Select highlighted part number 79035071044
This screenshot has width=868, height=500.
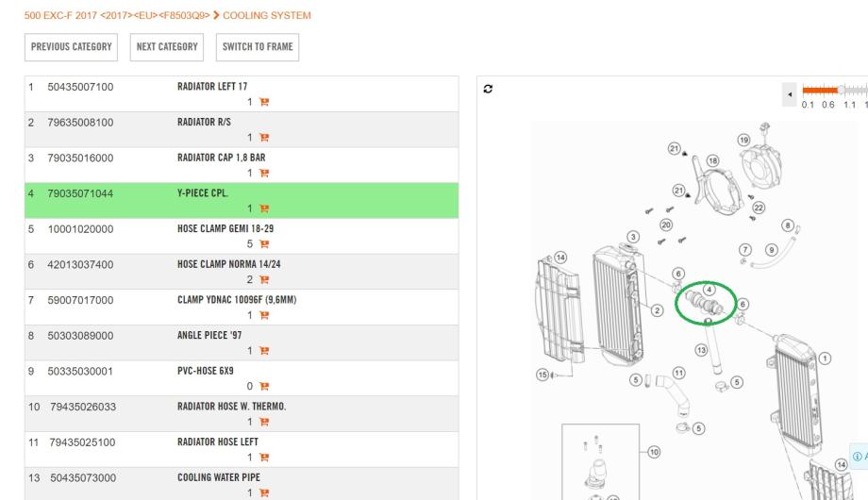(x=80, y=193)
